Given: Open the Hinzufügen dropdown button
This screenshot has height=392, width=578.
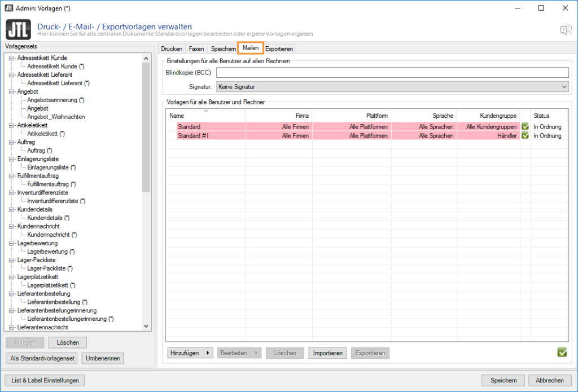Looking at the screenshot, I should coord(190,353).
